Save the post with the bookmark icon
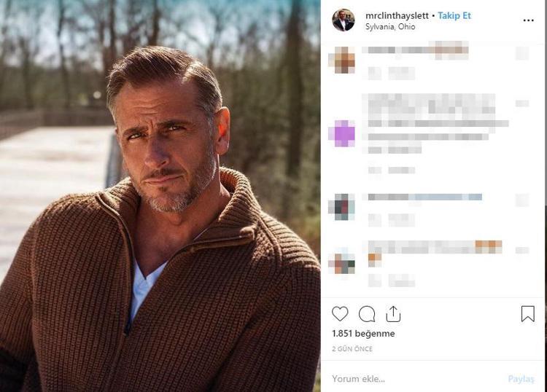Viewport: 547px width, 392px height. (528, 314)
